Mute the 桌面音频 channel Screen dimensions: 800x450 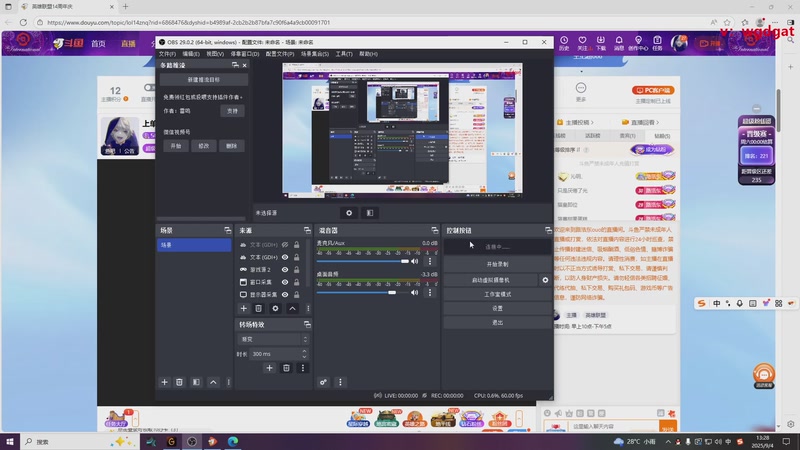pyautogui.click(x=415, y=292)
